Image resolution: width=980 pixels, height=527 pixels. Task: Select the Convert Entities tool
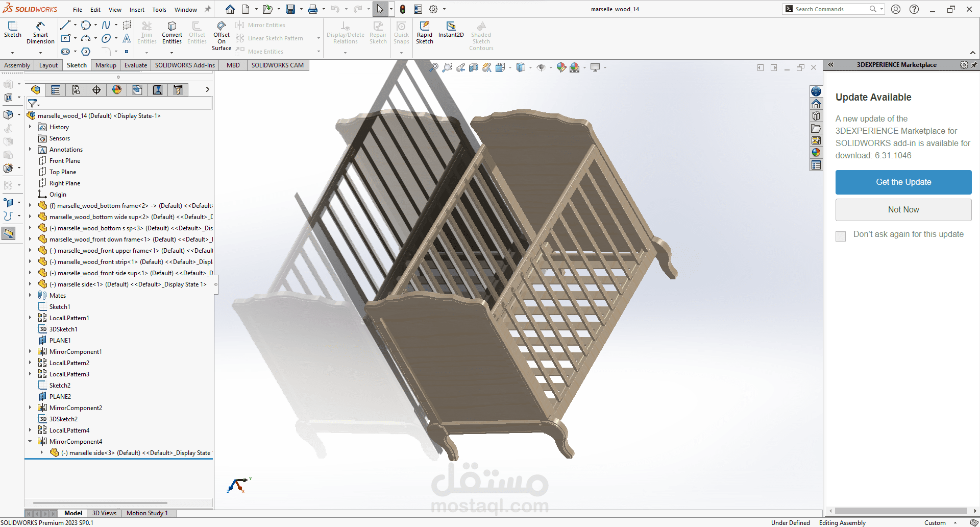[172, 32]
